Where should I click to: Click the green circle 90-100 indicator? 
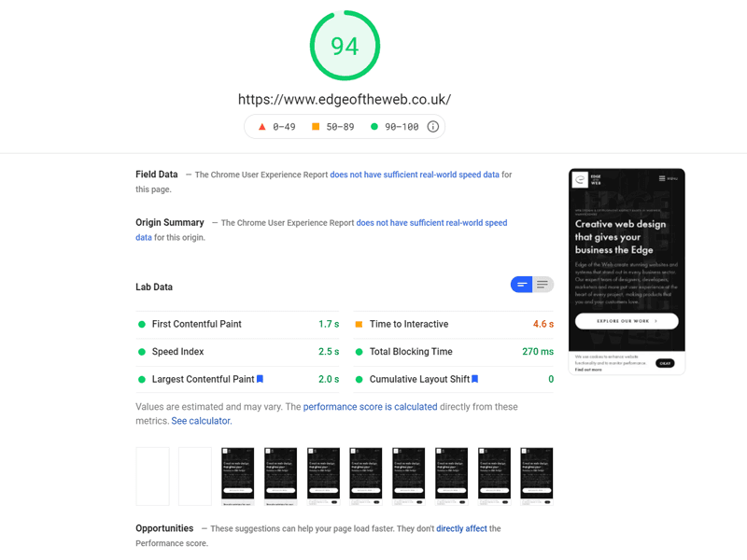[x=374, y=127]
